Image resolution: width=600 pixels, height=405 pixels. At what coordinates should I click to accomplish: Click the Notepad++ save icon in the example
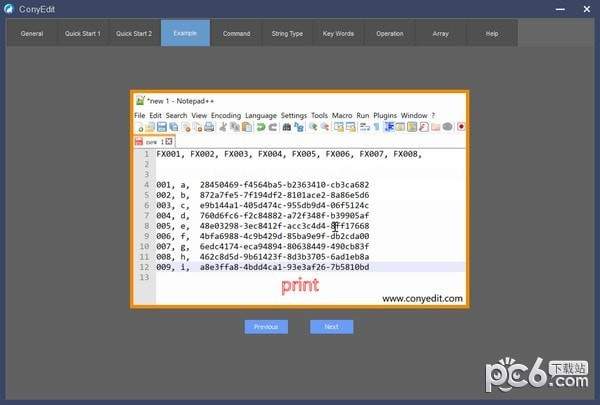tap(161, 128)
